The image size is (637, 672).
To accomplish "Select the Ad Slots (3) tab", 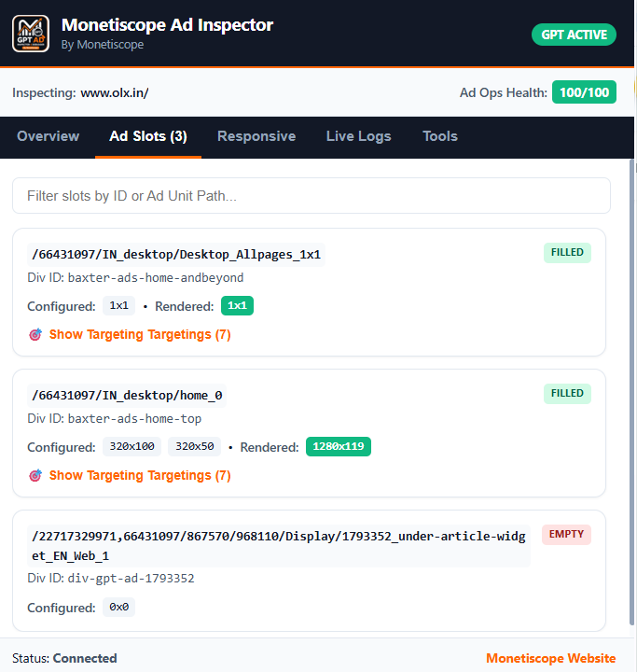I will (x=148, y=136).
